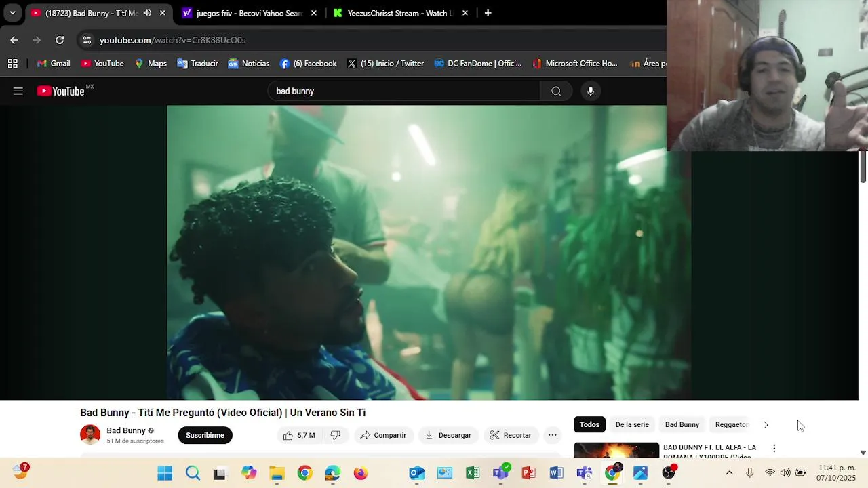Open the Maps bookmark

[x=151, y=63]
